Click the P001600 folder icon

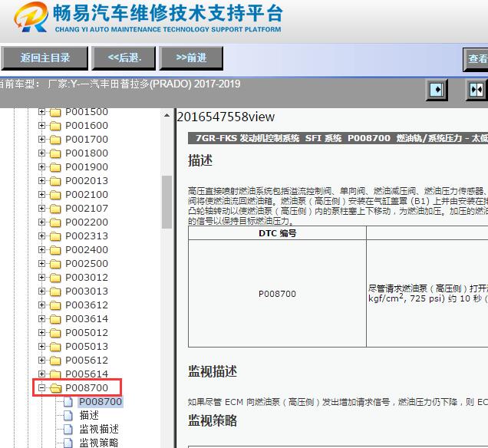coord(55,126)
